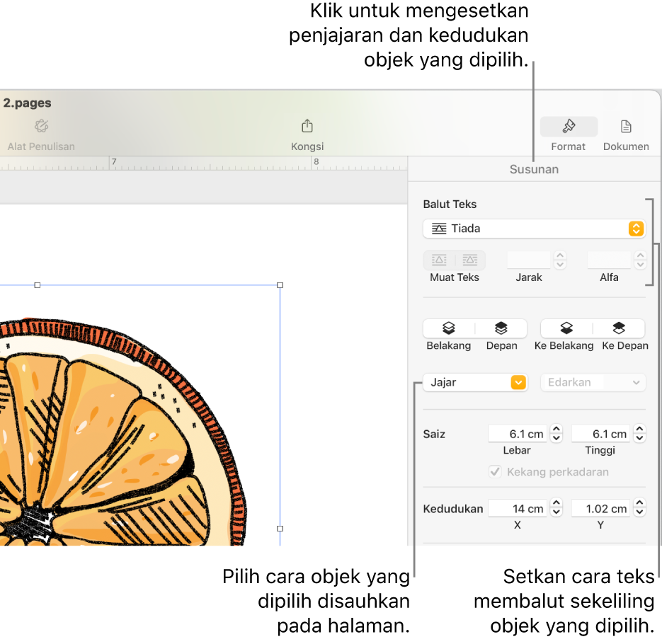Image resolution: width=662 pixels, height=644 pixels.
Task: Click the Alfa value field
Action: pos(609,260)
